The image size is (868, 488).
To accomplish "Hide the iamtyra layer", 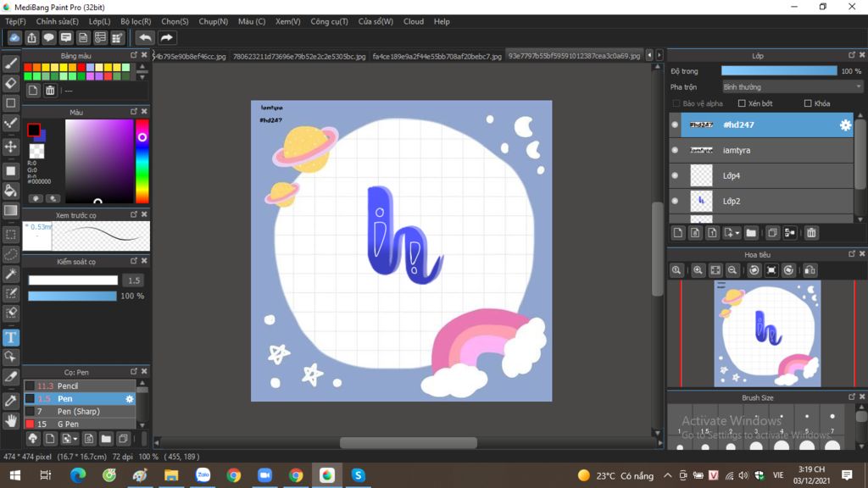I will (675, 150).
